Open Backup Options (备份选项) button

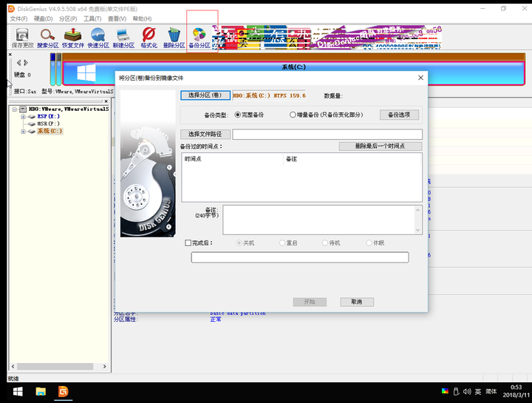(x=399, y=115)
